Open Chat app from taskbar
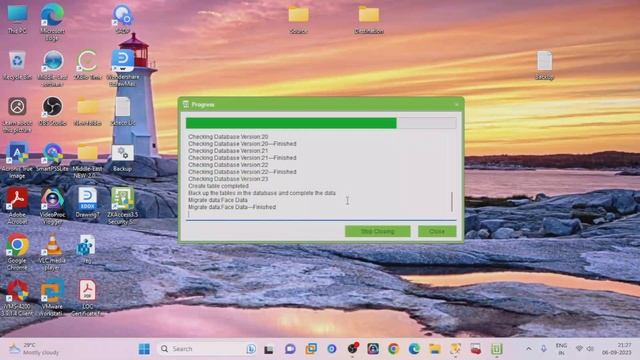The image size is (640, 360). [290, 349]
